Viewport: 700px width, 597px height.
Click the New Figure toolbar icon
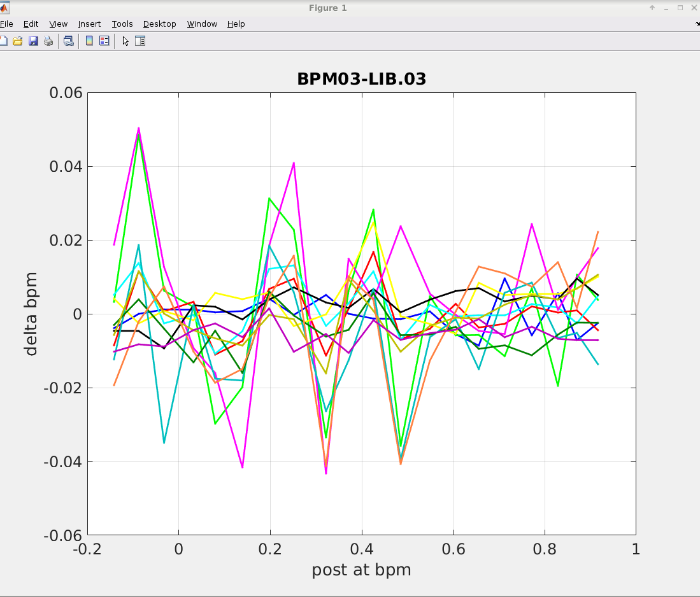coord(3,41)
